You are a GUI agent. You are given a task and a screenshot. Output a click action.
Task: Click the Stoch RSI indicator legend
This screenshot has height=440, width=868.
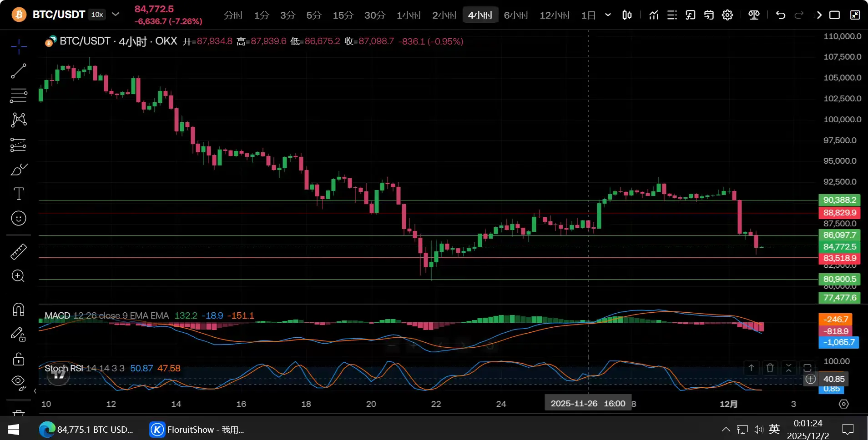click(x=85, y=368)
